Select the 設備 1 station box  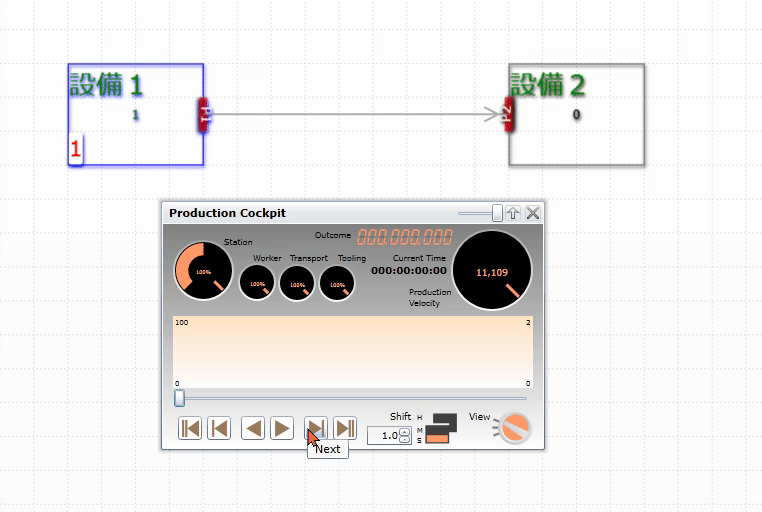point(136,115)
